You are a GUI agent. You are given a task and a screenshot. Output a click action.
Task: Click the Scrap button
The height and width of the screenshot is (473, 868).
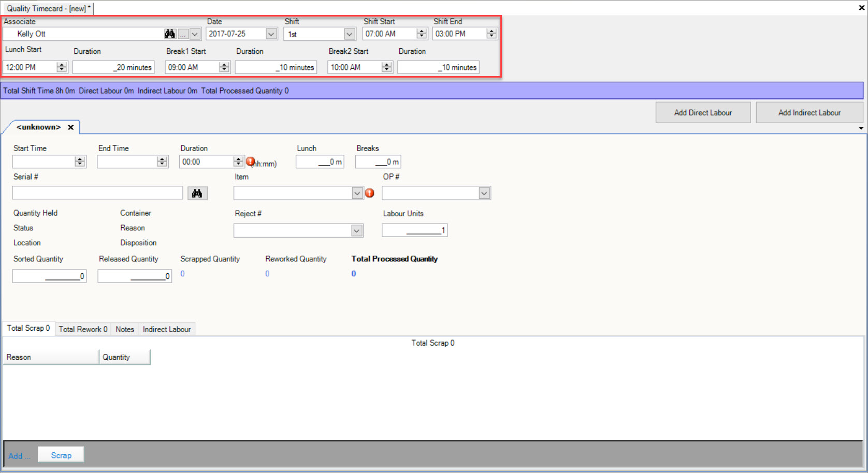coord(61,455)
